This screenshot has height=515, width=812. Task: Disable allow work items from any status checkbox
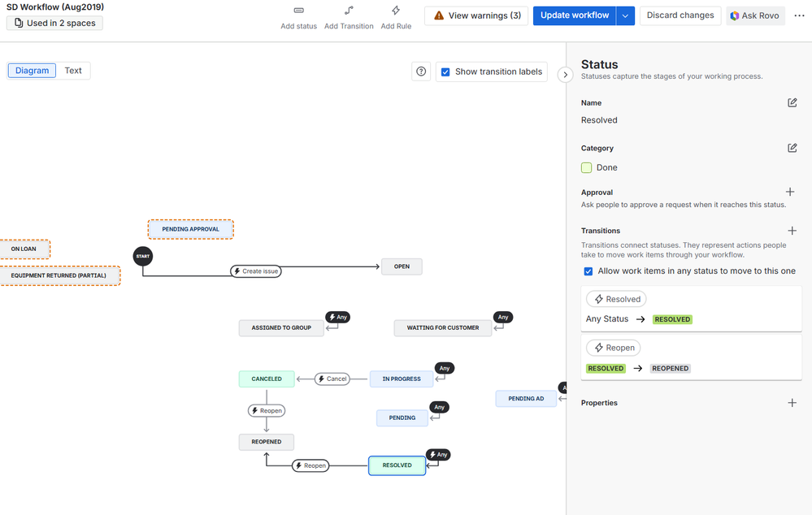[588, 271]
